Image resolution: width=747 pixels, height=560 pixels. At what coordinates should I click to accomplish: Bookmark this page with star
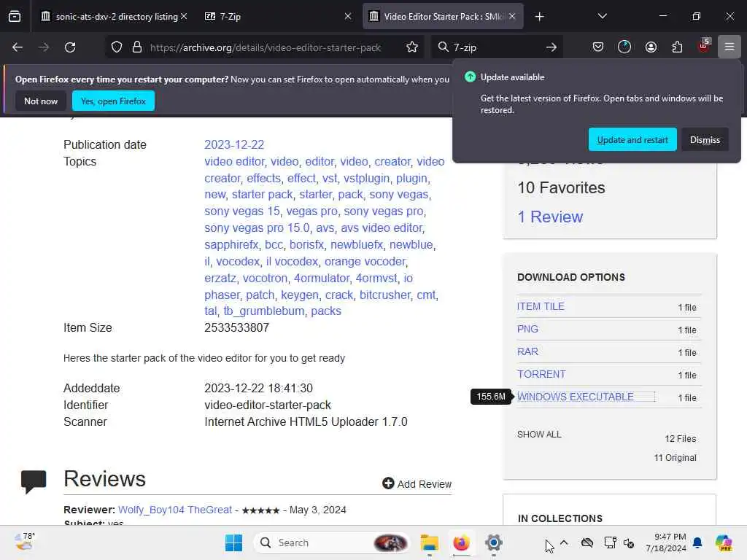tap(412, 47)
